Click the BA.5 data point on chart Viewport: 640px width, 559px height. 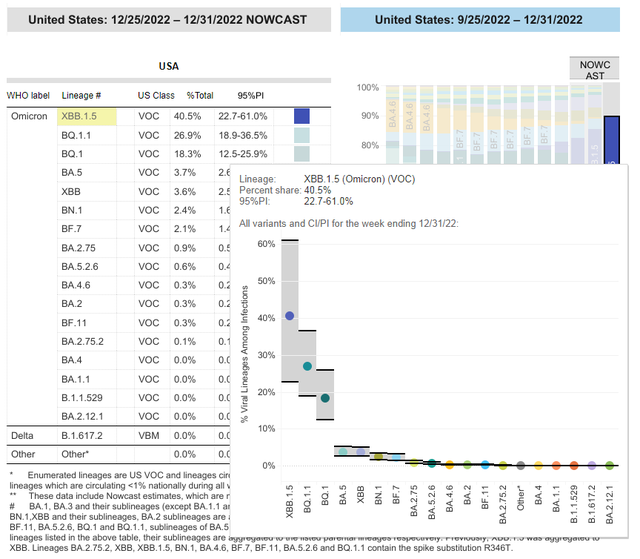click(x=343, y=452)
